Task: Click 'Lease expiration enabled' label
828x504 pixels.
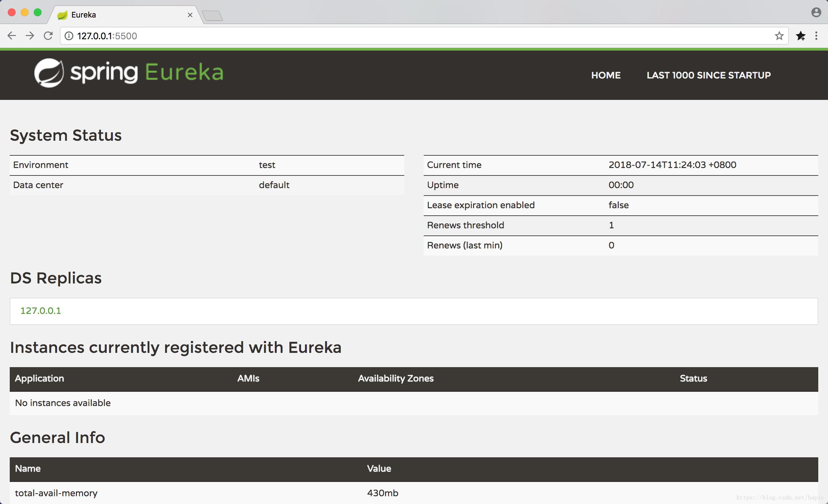Action: [481, 205]
